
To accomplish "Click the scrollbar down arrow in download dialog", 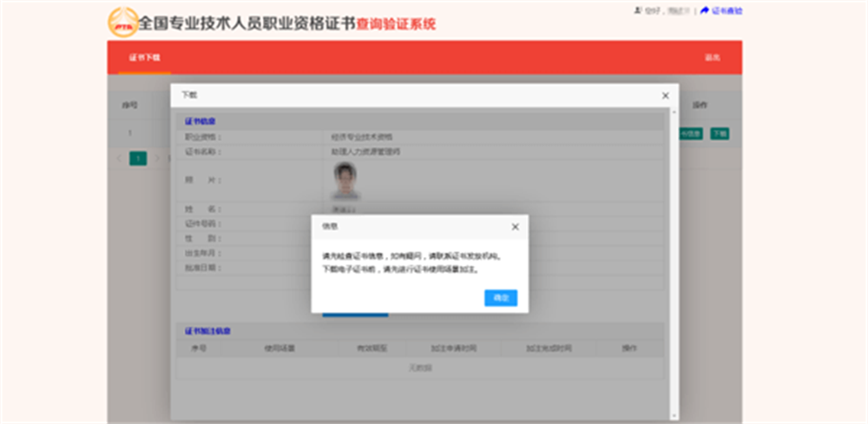I will 674,415.
